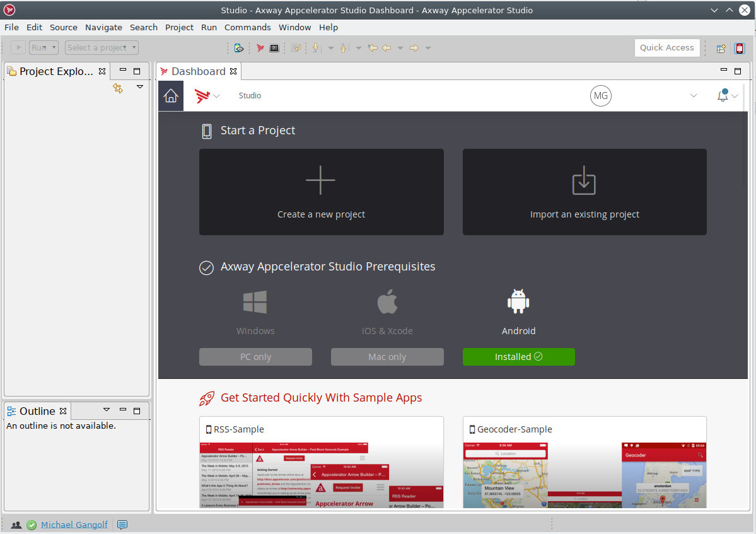Screen dimensions: 756x534
Task: Click the Forward navigation arrow
Action: (x=414, y=48)
